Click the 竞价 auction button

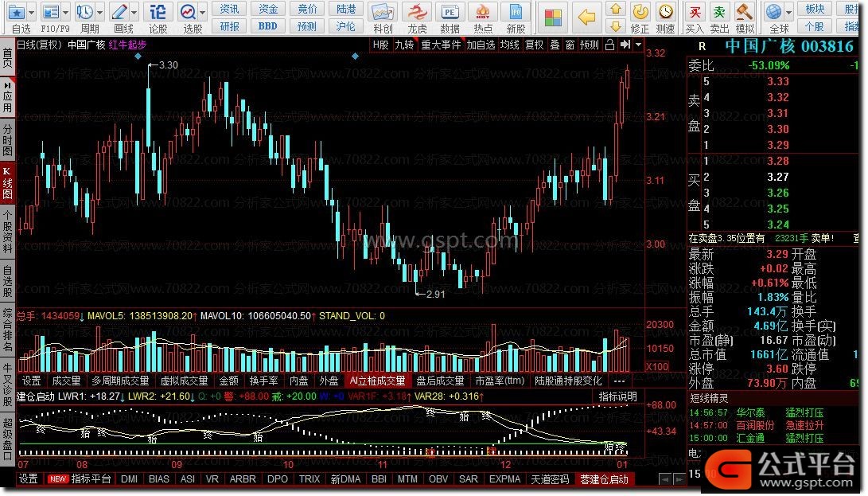pyautogui.click(x=307, y=9)
